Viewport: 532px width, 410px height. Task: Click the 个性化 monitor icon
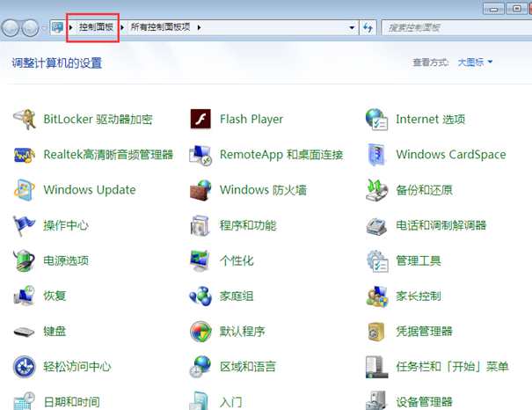click(x=200, y=260)
